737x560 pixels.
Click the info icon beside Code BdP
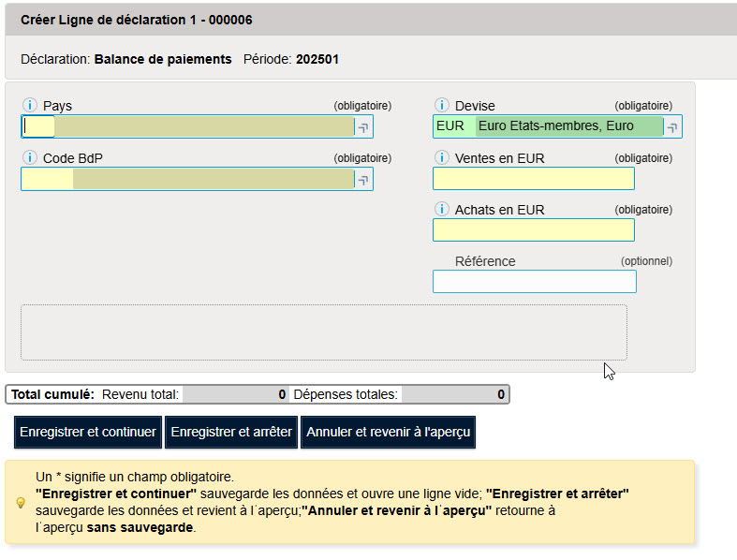[x=30, y=157]
